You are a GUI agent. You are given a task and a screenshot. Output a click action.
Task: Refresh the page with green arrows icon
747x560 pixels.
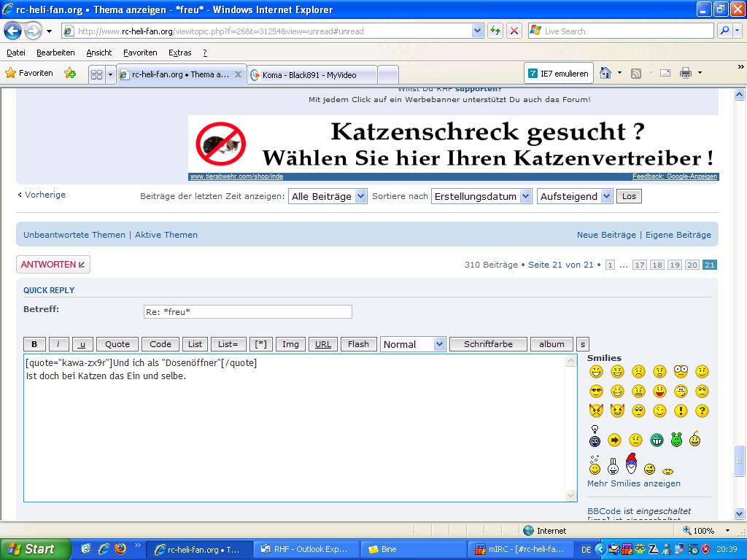[x=495, y=31]
